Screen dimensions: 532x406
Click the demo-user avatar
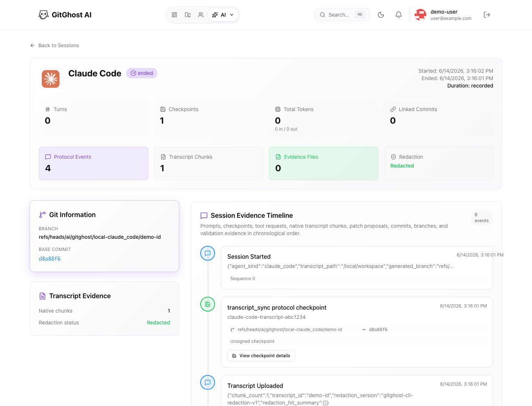pyautogui.click(x=420, y=15)
